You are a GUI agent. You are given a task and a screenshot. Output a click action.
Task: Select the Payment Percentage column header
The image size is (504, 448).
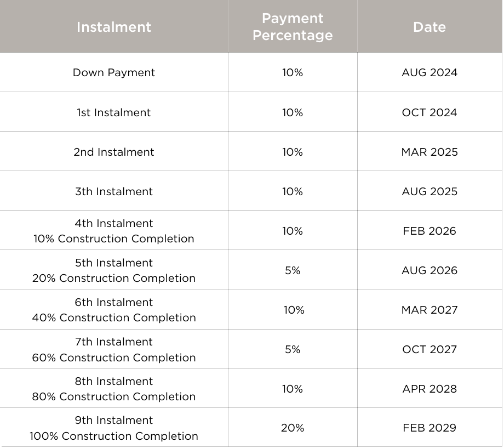point(293,27)
